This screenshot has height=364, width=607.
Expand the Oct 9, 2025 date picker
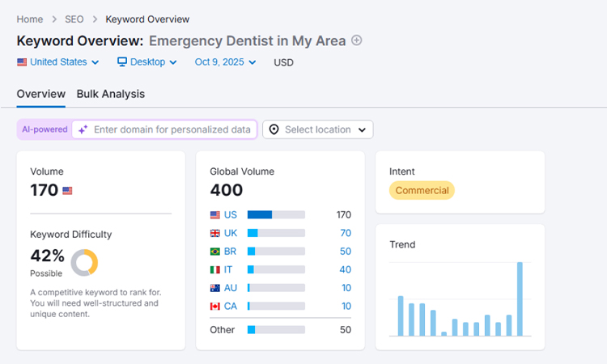pyautogui.click(x=225, y=61)
